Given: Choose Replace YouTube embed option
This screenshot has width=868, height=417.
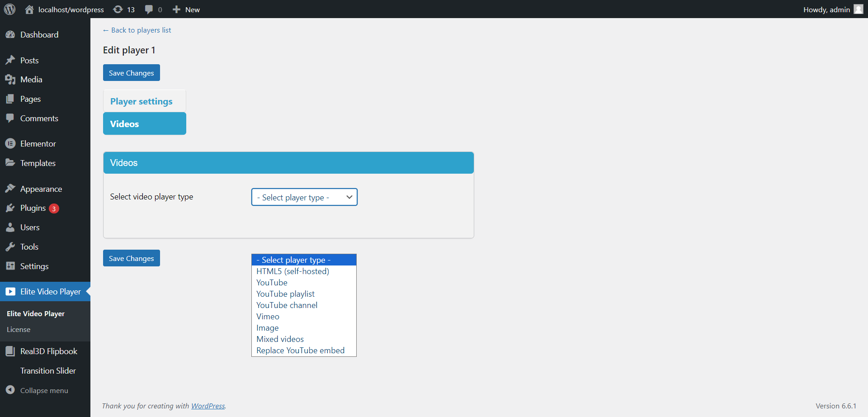Looking at the screenshot, I should [x=304, y=351].
